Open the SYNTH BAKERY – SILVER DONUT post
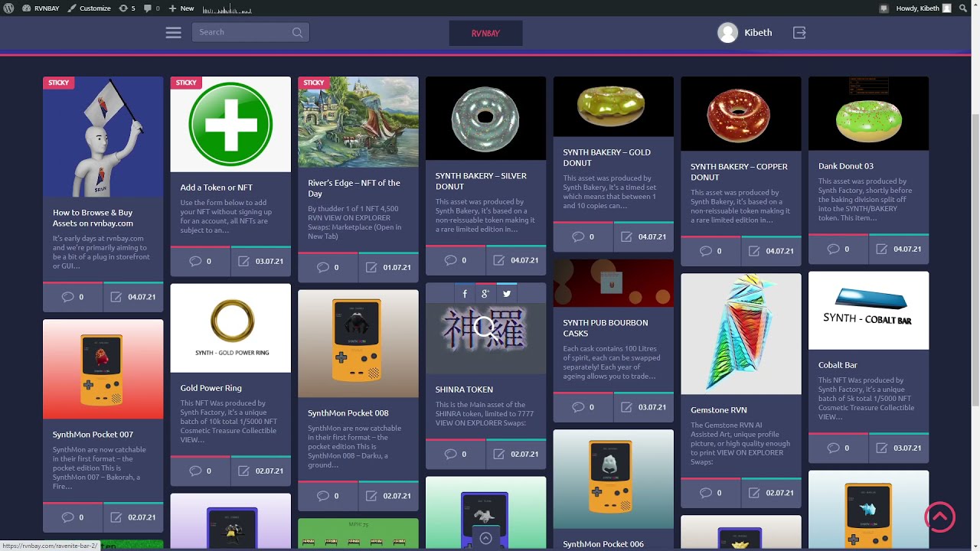This screenshot has height=551, width=980. click(x=481, y=181)
